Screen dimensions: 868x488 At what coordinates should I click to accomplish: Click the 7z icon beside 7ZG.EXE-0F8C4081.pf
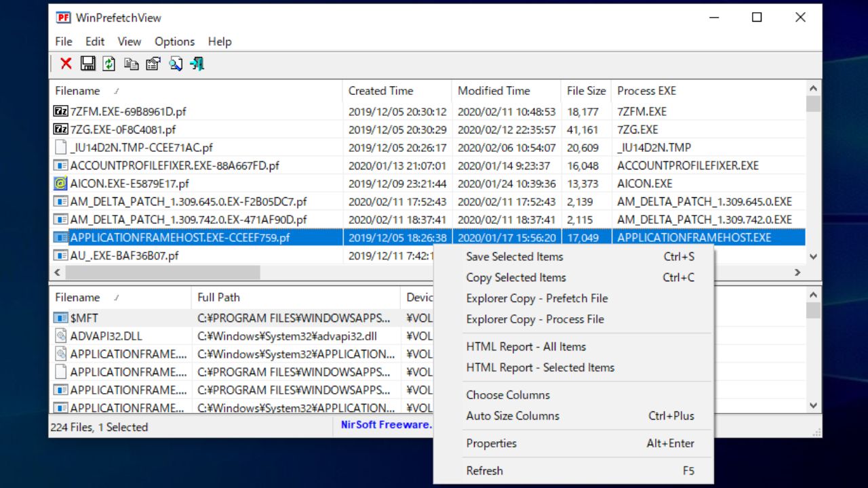61,129
